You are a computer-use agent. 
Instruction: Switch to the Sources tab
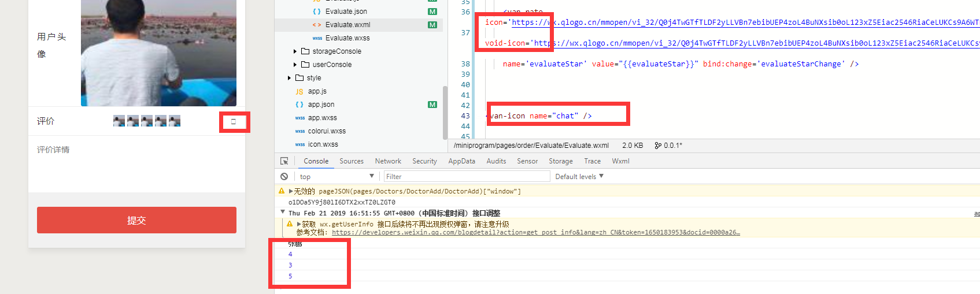click(x=352, y=161)
